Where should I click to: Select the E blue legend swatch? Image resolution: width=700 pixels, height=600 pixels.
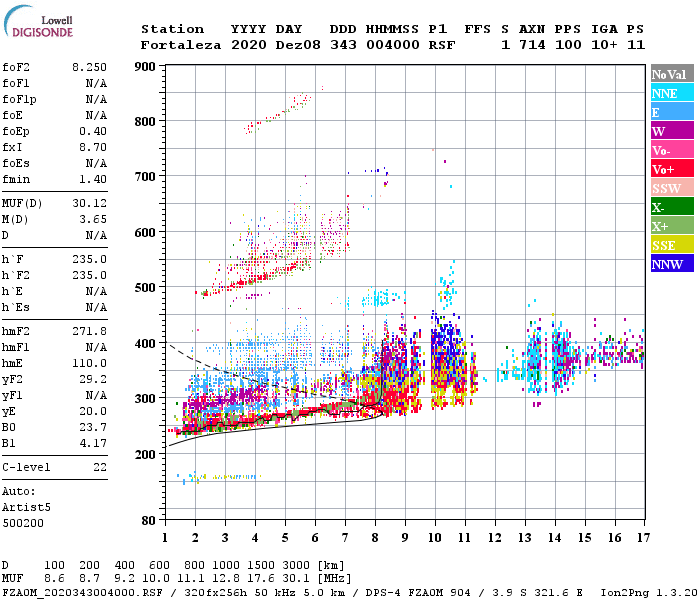672,111
